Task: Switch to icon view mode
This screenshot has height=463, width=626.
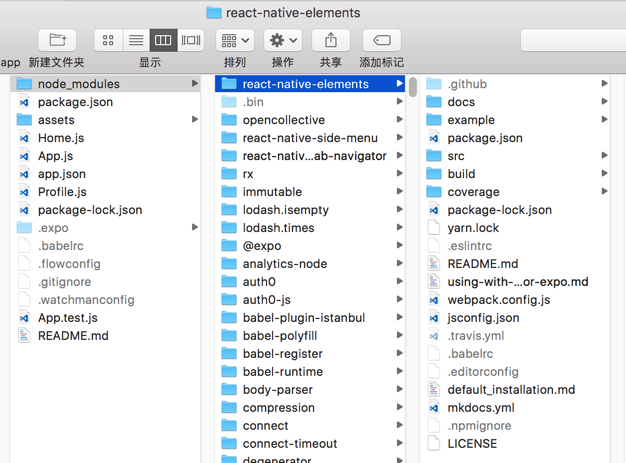Action: [108, 40]
